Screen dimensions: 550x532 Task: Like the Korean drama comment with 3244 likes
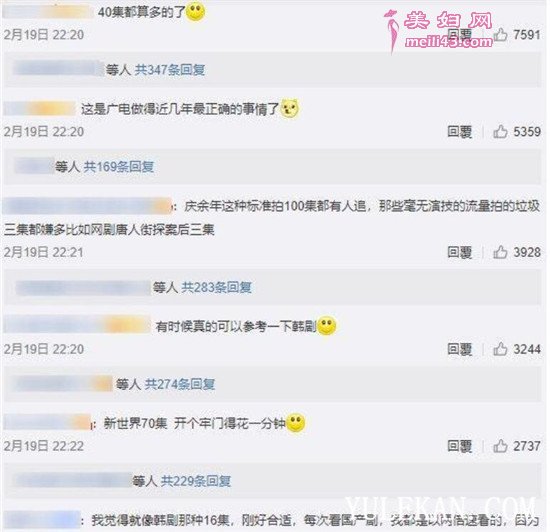[501, 349]
